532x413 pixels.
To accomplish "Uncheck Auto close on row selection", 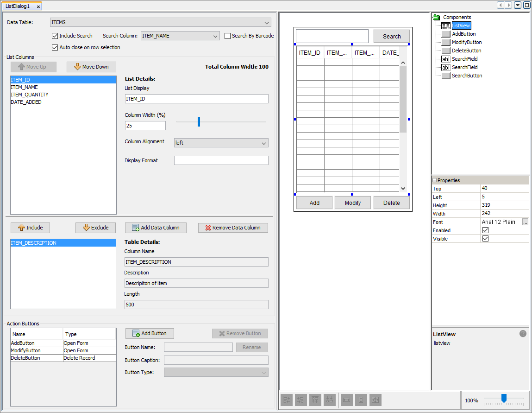I will 55,47.
